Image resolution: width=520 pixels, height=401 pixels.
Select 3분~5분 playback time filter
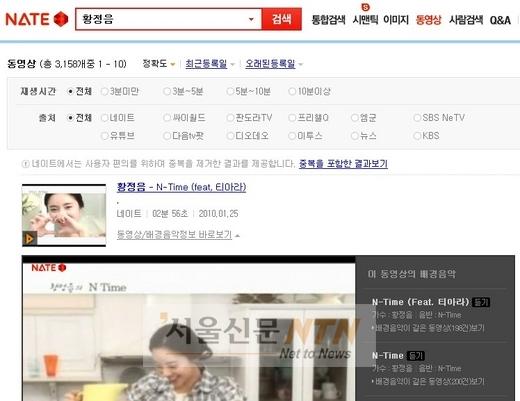coord(167,91)
